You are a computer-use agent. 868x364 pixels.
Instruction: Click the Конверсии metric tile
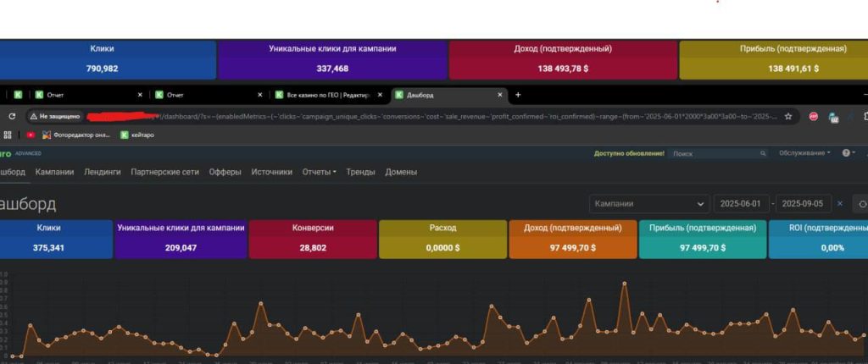(x=313, y=239)
